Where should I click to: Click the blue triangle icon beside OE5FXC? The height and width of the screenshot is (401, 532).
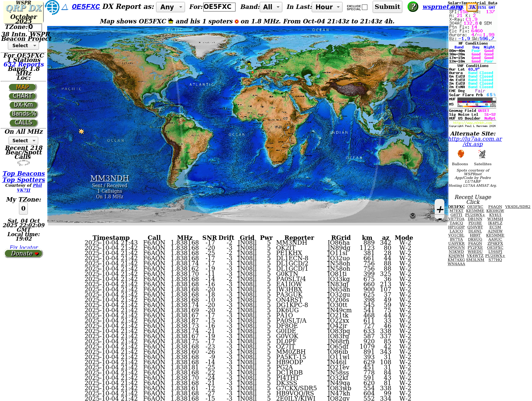tap(65, 7)
